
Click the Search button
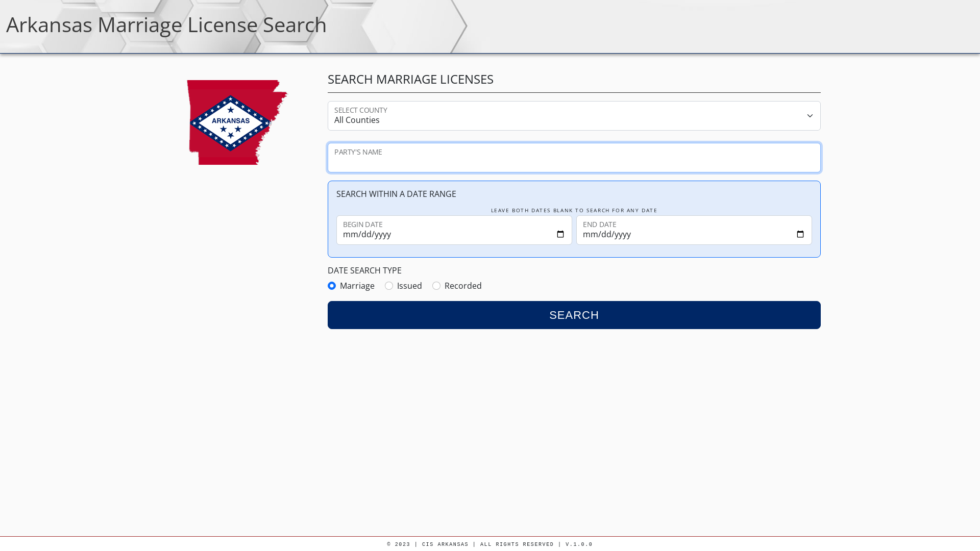point(574,315)
